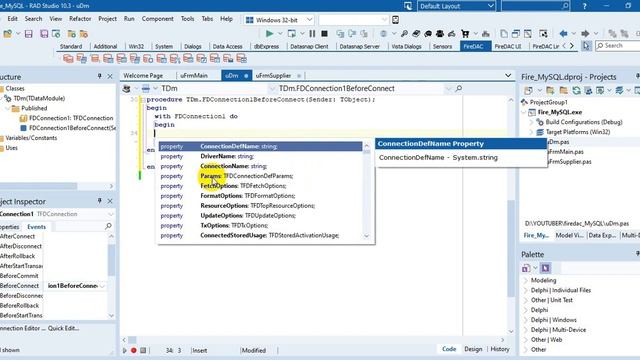Screen dimensions: 640x360
Task: Expand Delphi | Windows palette category
Action: pos(526,320)
